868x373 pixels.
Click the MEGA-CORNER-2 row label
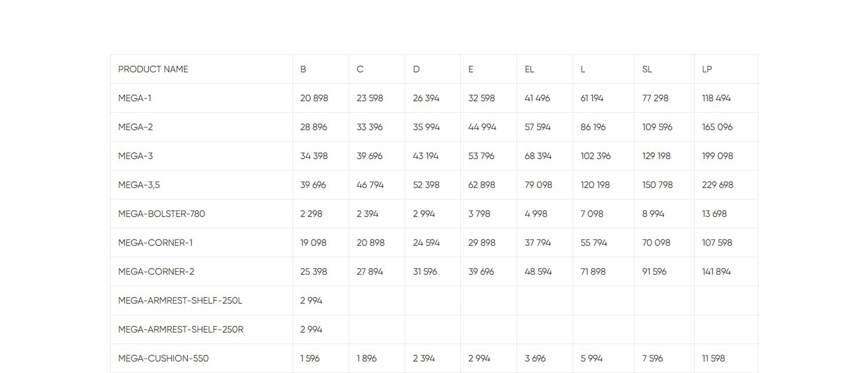tap(156, 272)
